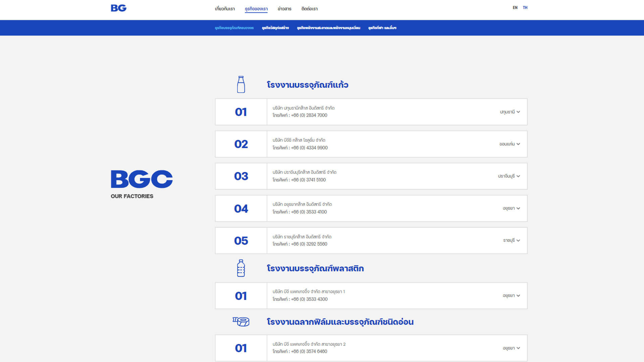Click the film label roll icon
This screenshot has height=362, width=644.
coord(241,322)
